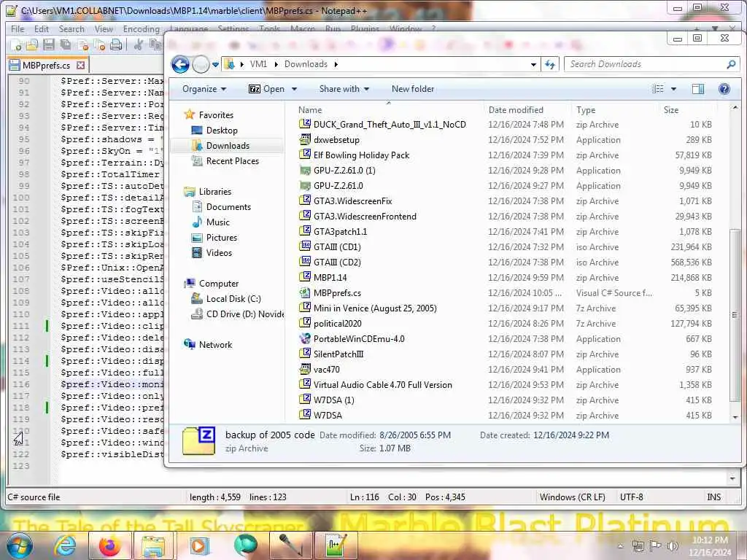Click the file list scrollbar down arrow

735,417
